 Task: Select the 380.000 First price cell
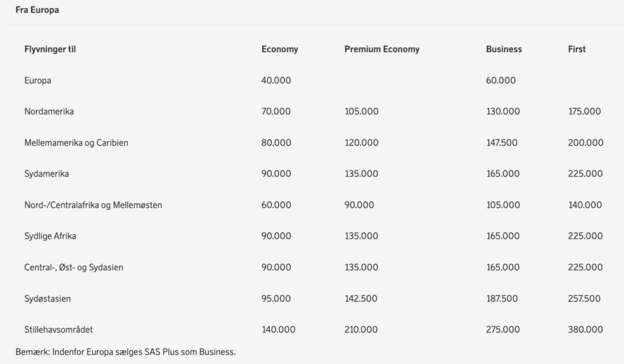[x=585, y=330]
